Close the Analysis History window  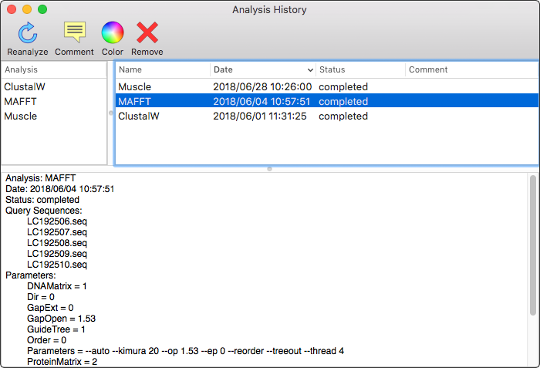click(x=11, y=9)
